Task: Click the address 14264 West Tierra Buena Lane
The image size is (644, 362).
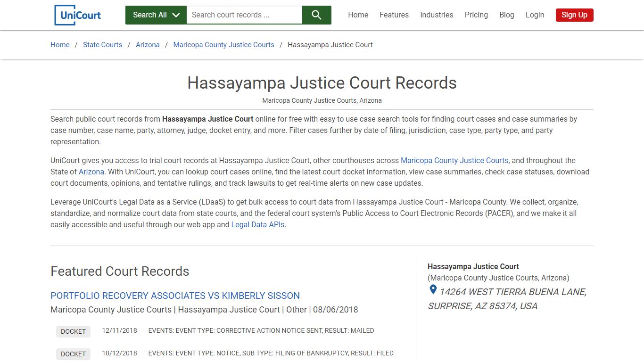Action: 507,299
